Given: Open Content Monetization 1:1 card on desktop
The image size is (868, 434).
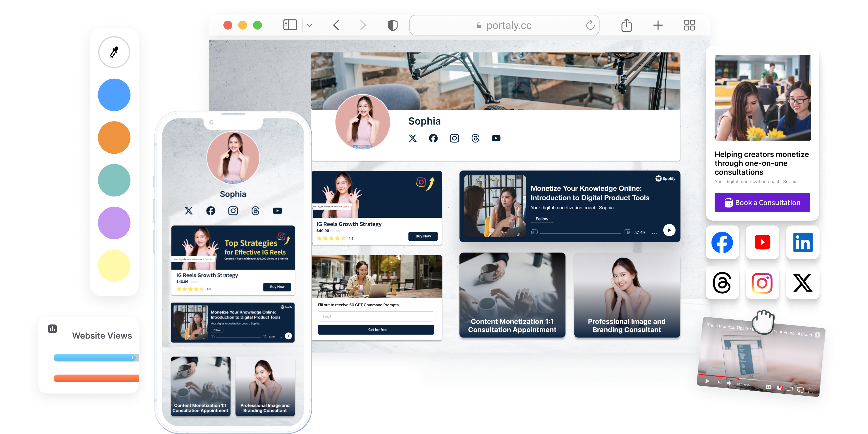Looking at the screenshot, I should (512, 295).
